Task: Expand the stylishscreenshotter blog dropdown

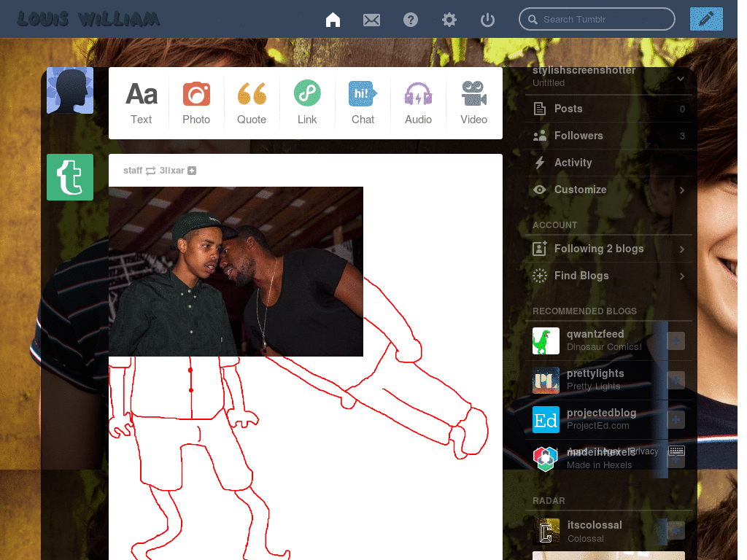Action: click(x=681, y=79)
